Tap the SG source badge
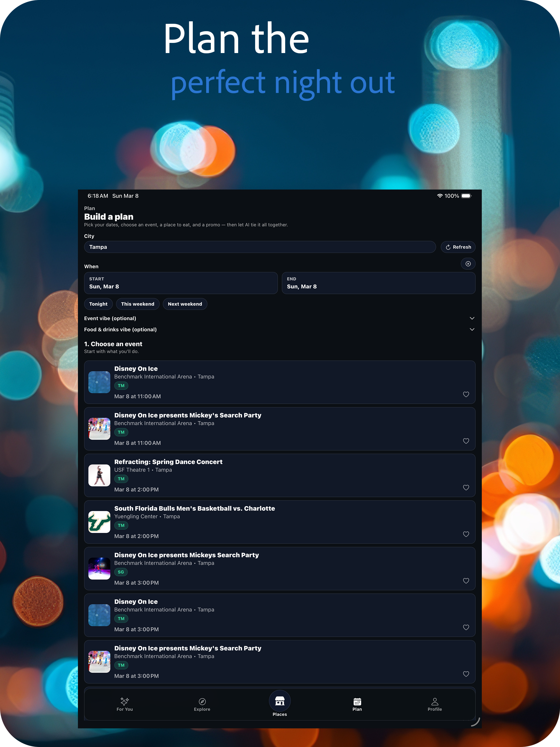The height and width of the screenshot is (747, 560). click(x=121, y=572)
